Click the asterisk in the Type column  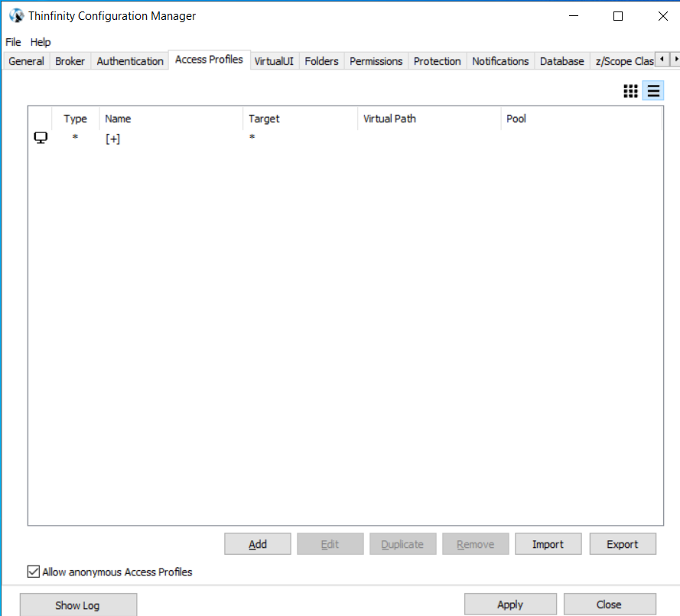[x=75, y=137]
